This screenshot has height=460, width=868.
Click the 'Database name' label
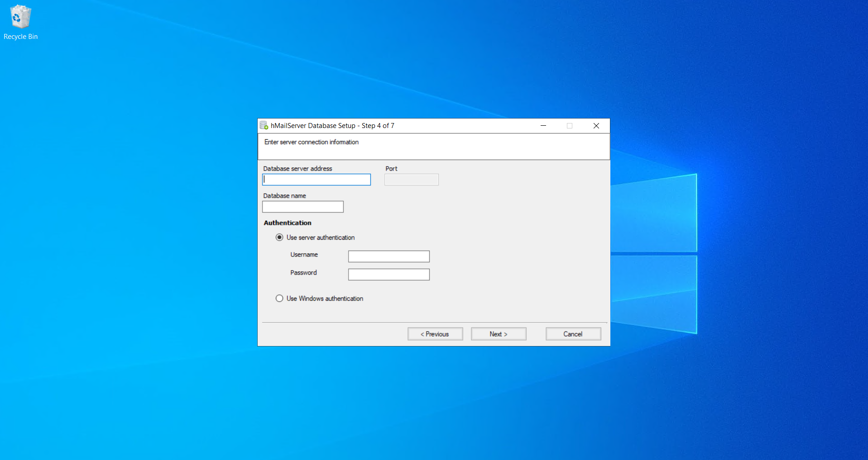click(x=284, y=196)
